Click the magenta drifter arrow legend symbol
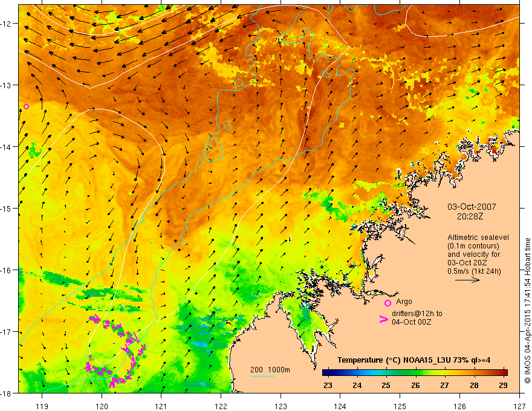 [383, 319]
